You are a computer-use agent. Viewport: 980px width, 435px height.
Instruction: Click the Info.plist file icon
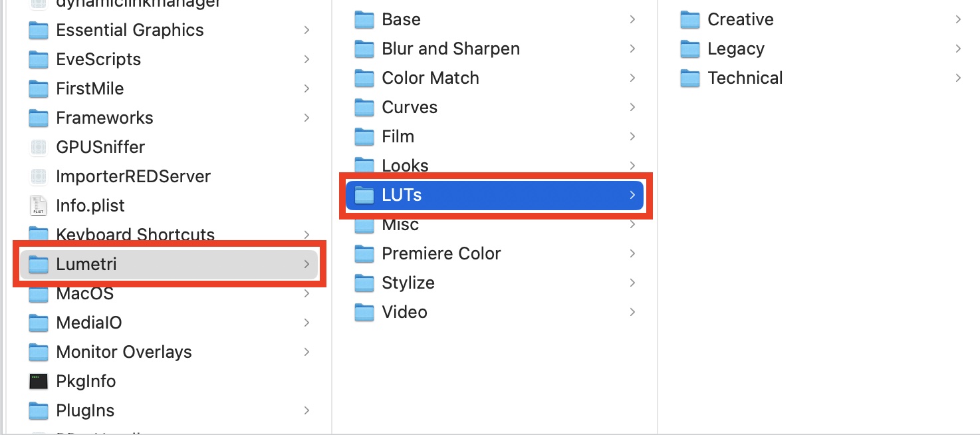click(x=39, y=206)
